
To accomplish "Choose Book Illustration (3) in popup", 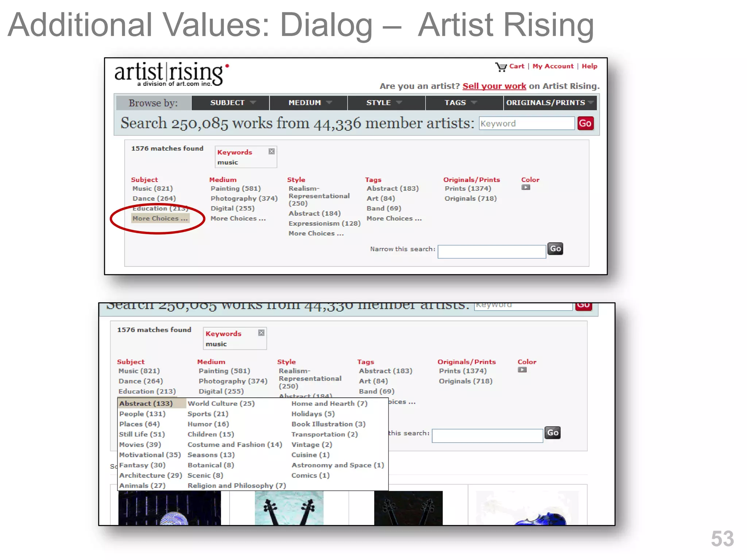I will (x=328, y=424).
